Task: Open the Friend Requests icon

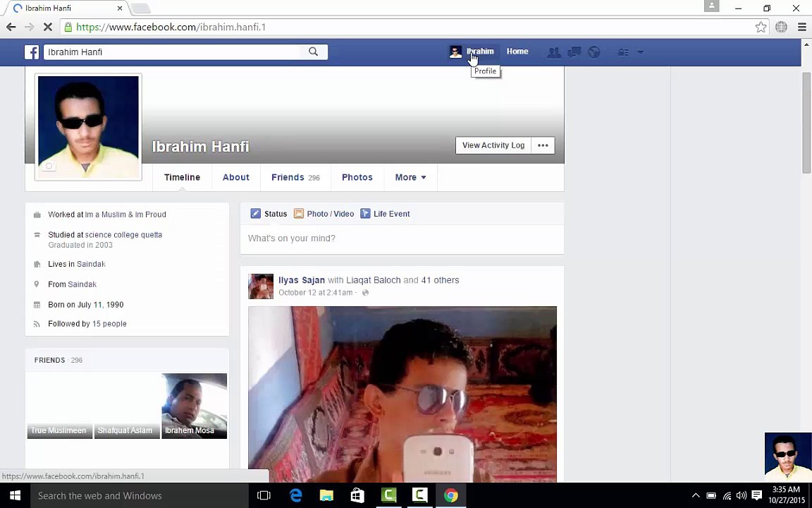Action: (553, 52)
